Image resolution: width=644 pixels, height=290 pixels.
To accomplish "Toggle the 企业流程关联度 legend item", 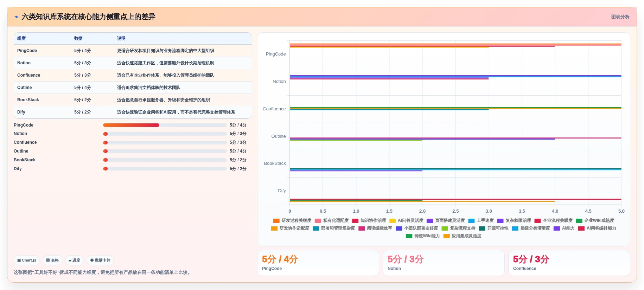I will coord(553,220).
